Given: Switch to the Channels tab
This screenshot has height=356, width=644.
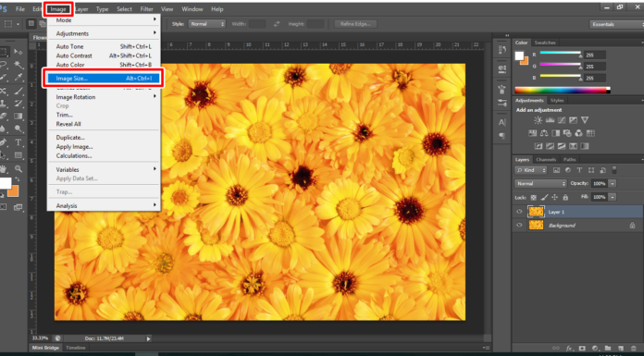Looking at the screenshot, I should pyautogui.click(x=546, y=159).
